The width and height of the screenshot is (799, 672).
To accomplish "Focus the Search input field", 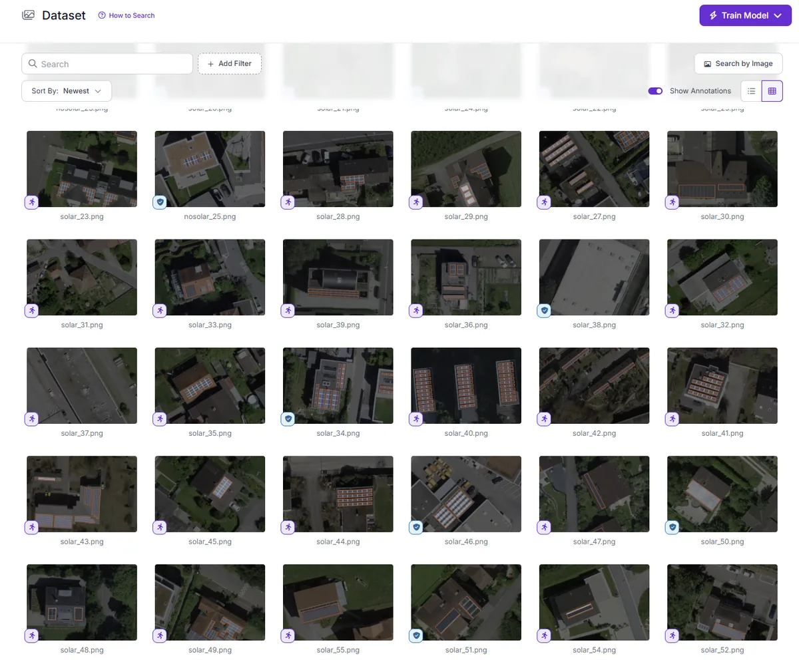I will click(107, 64).
